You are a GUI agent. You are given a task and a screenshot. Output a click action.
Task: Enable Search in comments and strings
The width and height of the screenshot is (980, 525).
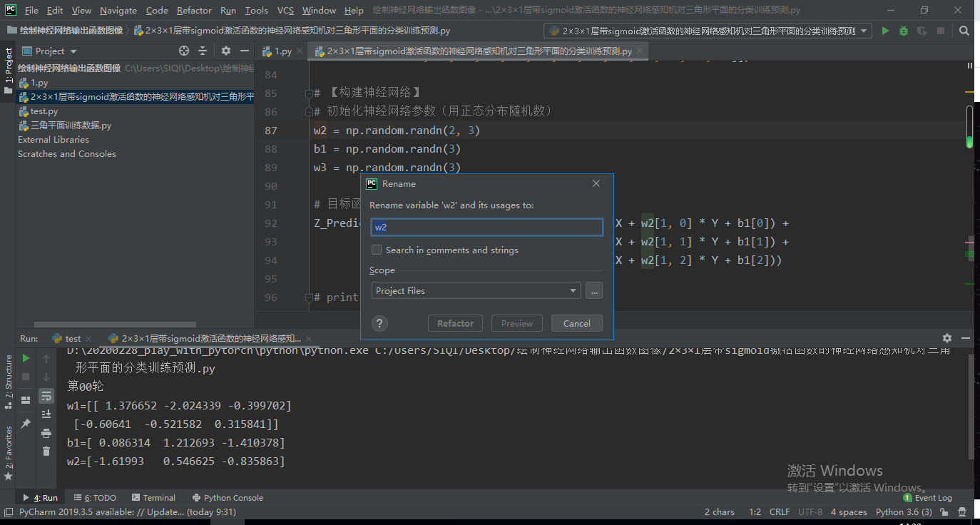377,250
